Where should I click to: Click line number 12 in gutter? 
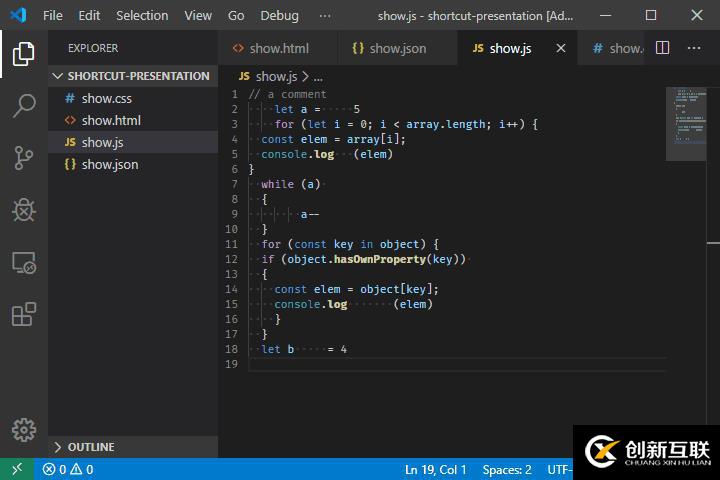(x=232, y=259)
